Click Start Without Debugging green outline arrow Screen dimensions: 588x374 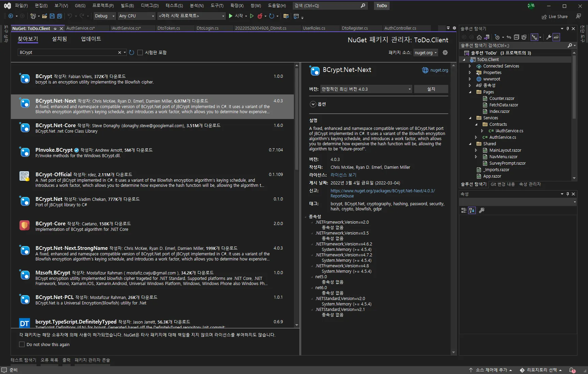[x=252, y=16]
